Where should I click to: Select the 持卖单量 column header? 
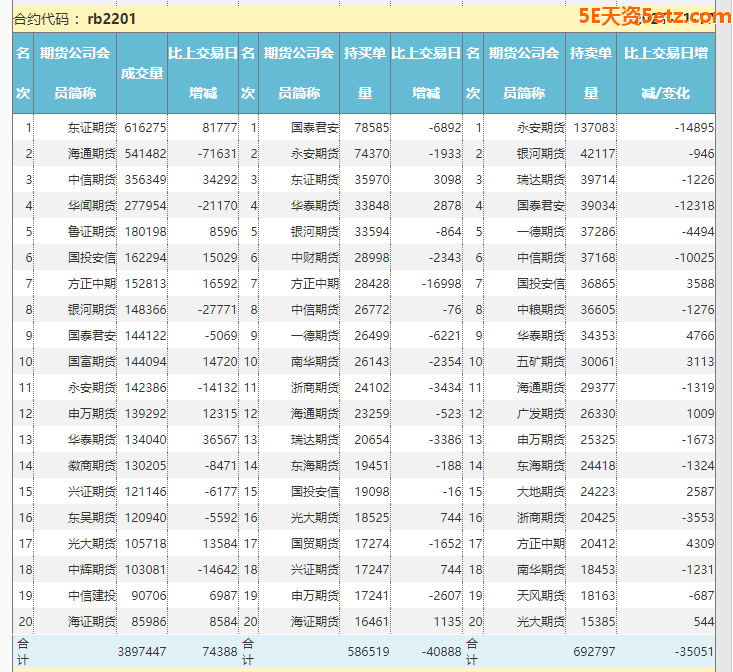point(591,73)
